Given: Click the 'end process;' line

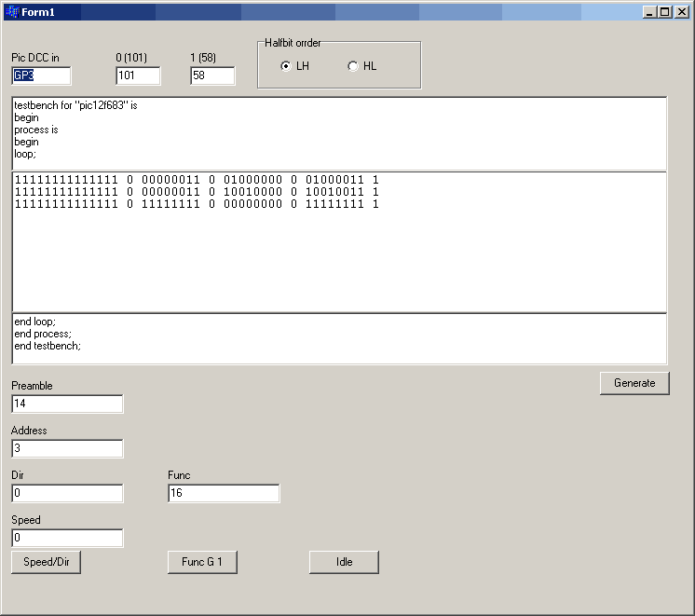Looking at the screenshot, I should pyautogui.click(x=43, y=334).
